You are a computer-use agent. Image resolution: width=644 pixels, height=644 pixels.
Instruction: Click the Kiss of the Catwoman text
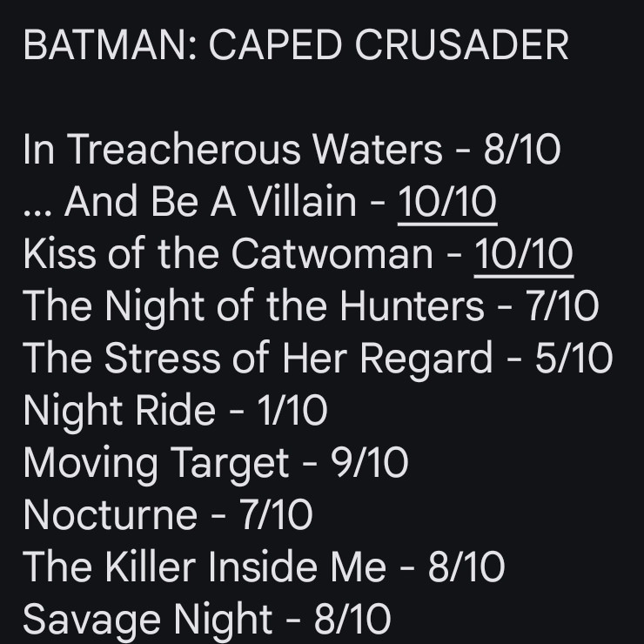(228, 254)
